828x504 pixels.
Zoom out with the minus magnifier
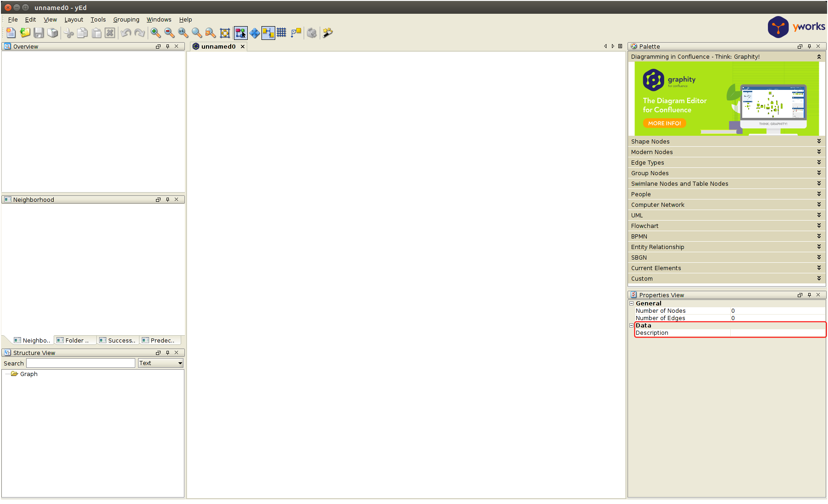click(x=169, y=33)
